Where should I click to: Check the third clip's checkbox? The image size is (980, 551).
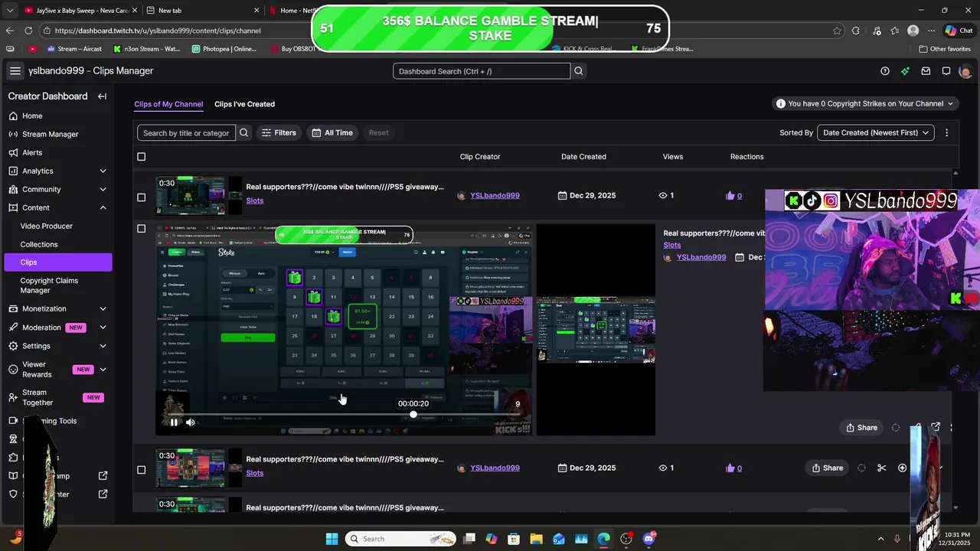[141, 470]
